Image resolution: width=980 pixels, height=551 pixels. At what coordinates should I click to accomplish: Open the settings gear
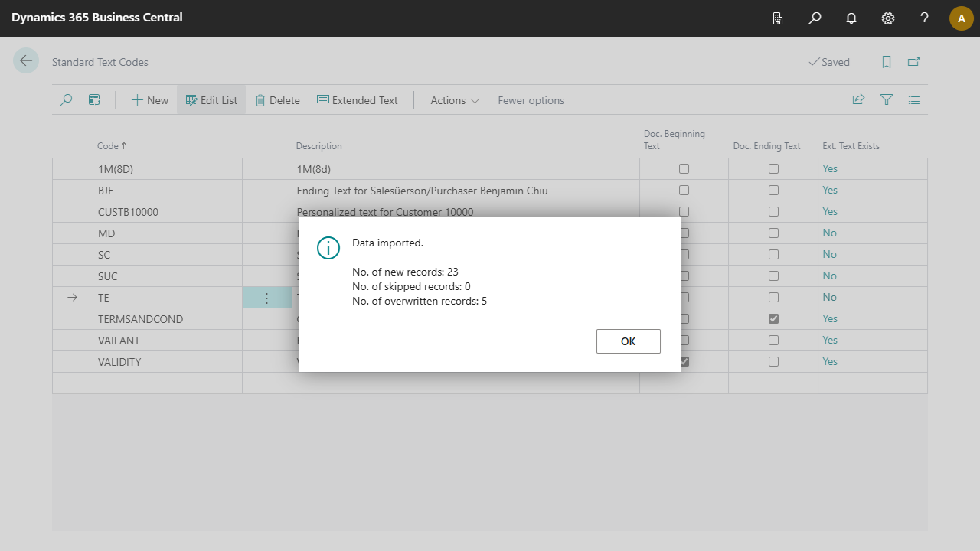click(x=888, y=18)
